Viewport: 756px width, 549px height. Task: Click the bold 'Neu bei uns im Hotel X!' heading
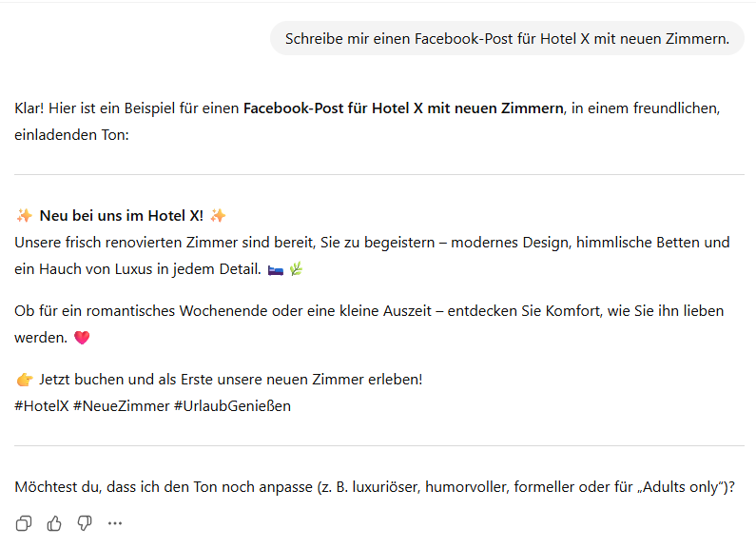[x=121, y=216]
